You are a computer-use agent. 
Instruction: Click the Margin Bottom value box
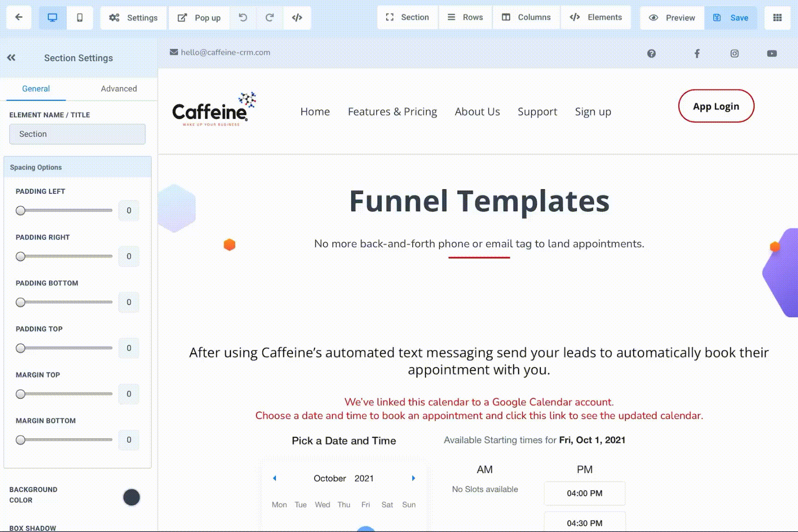click(129, 440)
